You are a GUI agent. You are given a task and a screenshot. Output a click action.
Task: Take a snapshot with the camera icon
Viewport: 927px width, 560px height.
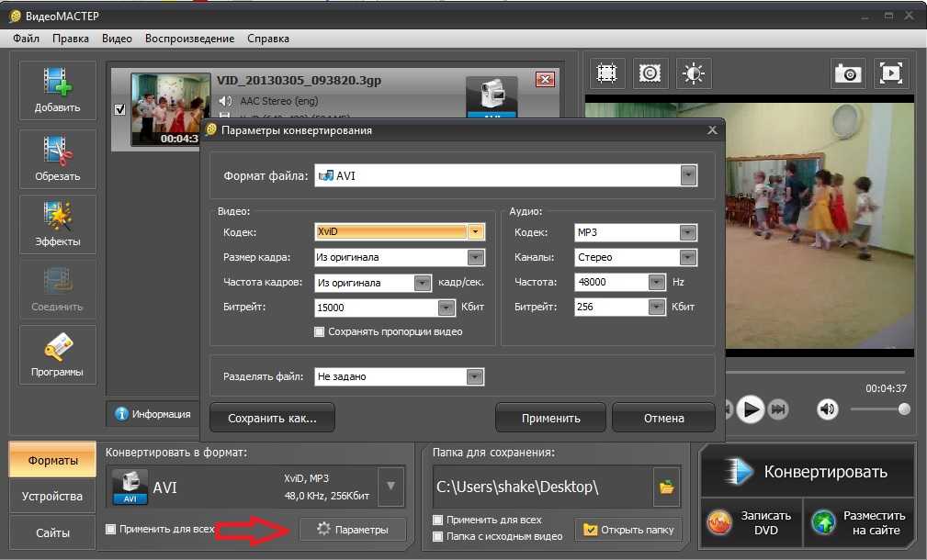[x=848, y=73]
